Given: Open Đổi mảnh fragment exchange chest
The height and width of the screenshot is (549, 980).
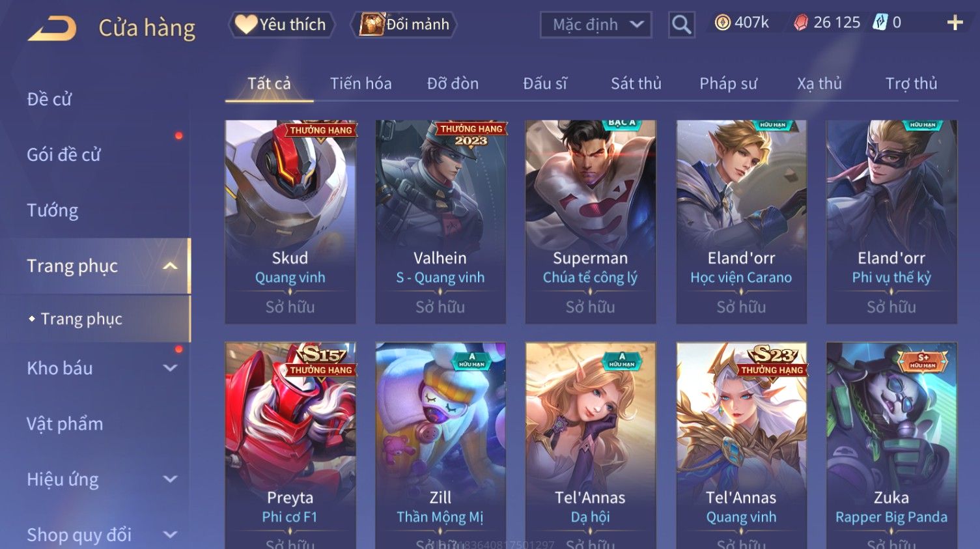Looking at the screenshot, I should pyautogui.click(x=404, y=25).
